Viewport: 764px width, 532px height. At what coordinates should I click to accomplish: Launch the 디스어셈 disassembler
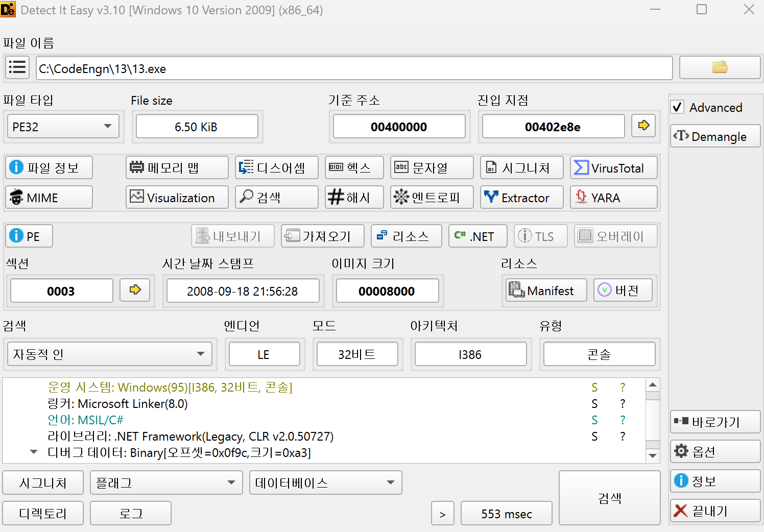tap(277, 167)
